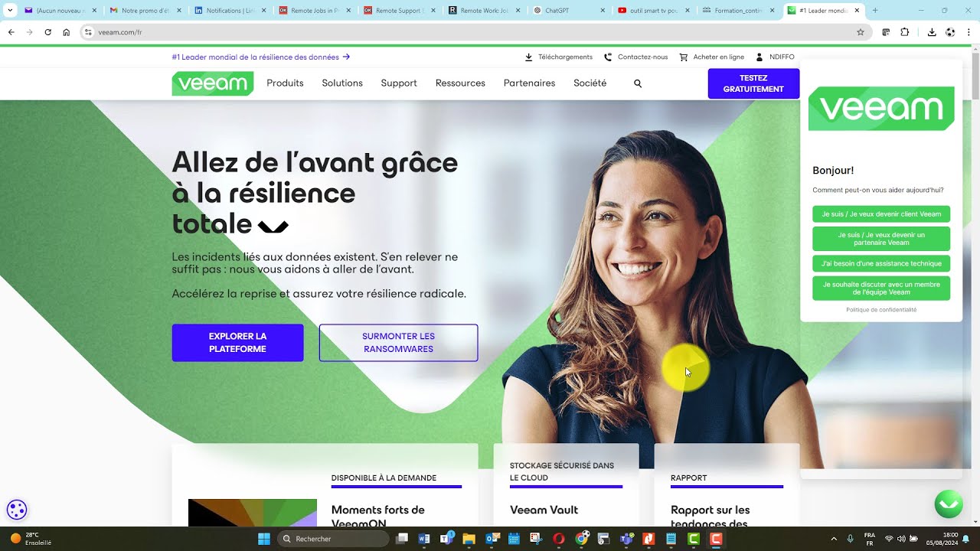
Task: Click the arrow after #1 Leader mondial banner
Action: click(x=346, y=57)
